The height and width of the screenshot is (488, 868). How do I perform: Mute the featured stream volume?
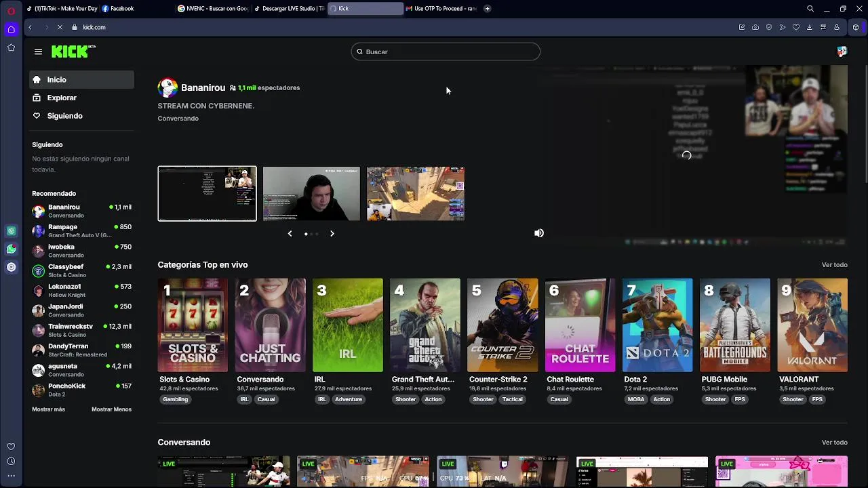[x=539, y=233]
